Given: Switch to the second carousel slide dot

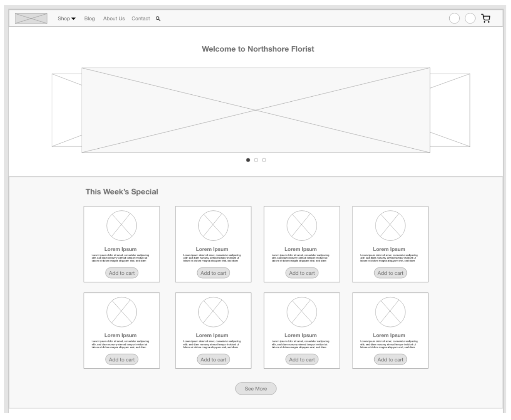Looking at the screenshot, I should (256, 160).
